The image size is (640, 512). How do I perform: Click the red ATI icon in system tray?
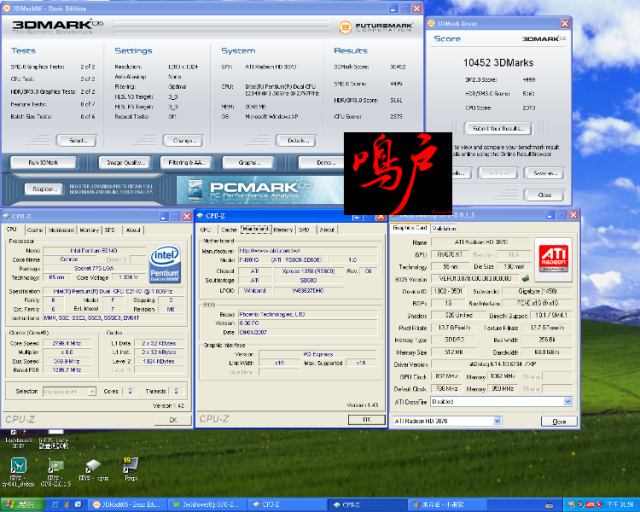click(x=590, y=505)
